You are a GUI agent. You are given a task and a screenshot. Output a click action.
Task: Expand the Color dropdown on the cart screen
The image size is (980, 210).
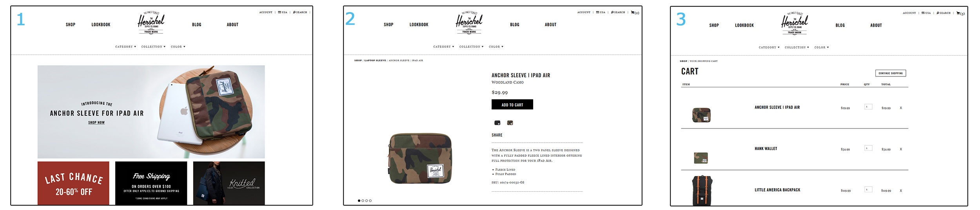821,47
